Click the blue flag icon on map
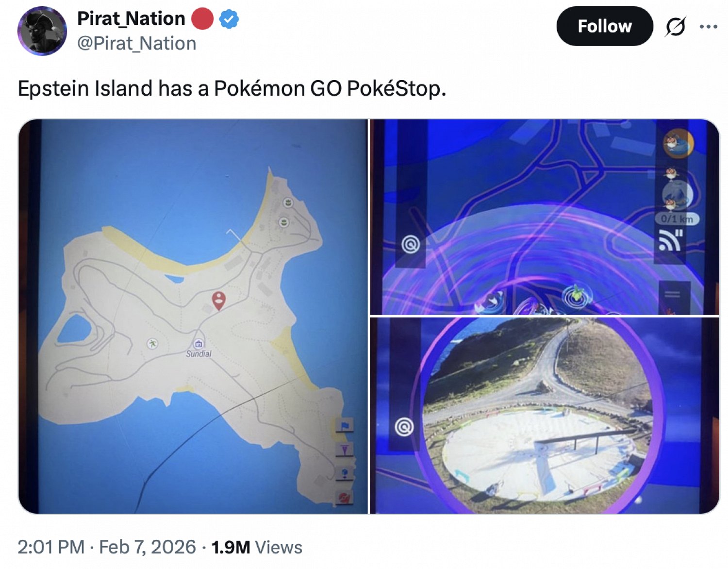This screenshot has height=569, width=728. (345, 426)
